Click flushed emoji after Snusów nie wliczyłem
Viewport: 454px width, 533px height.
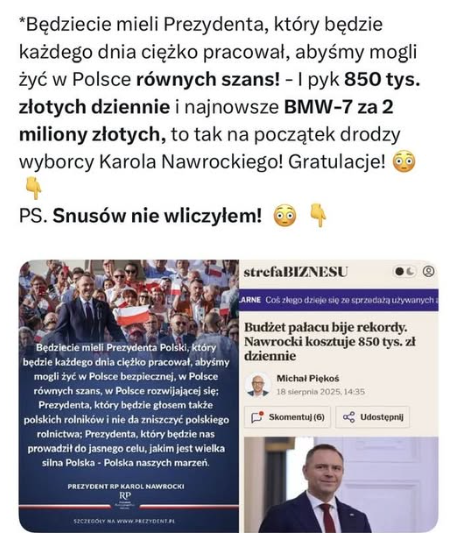285,216
